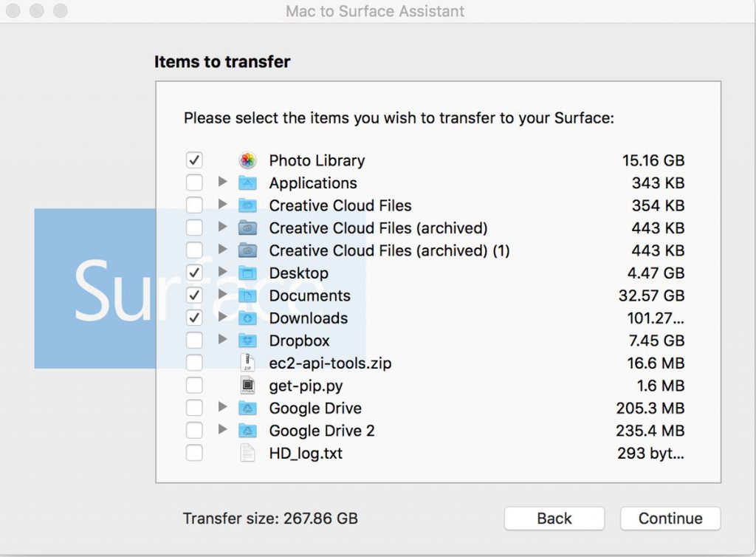
Task: Select the HD_log.txt file name
Action: point(306,454)
